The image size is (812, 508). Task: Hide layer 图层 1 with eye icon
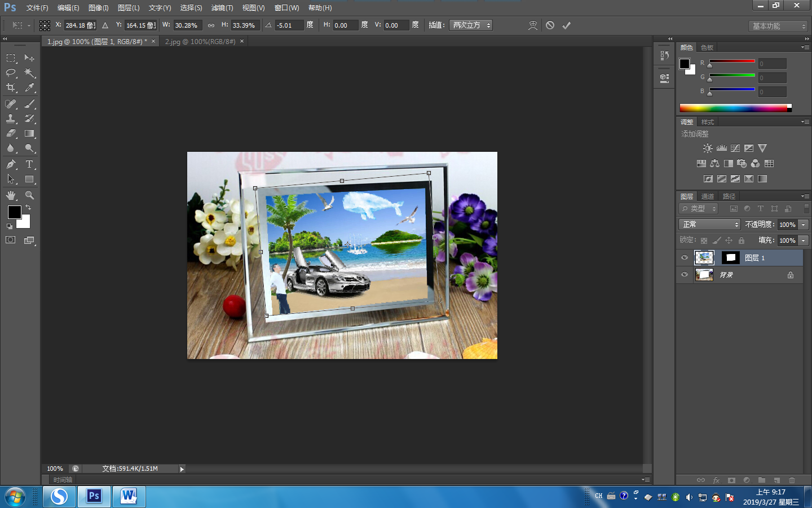[685, 258]
